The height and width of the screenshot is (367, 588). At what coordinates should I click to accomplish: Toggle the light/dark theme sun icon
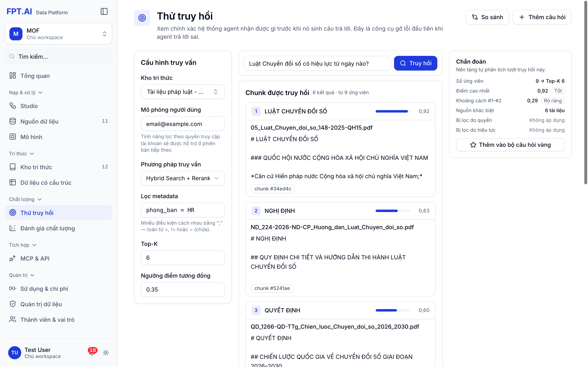pos(106,353)
